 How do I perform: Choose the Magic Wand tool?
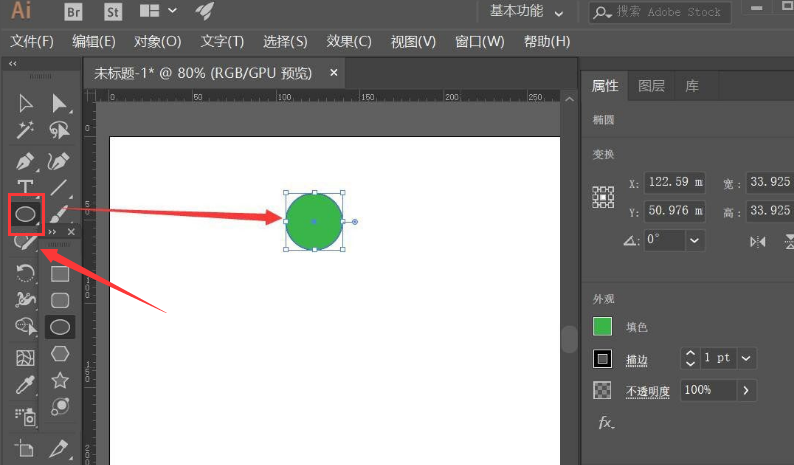[26, 130]
